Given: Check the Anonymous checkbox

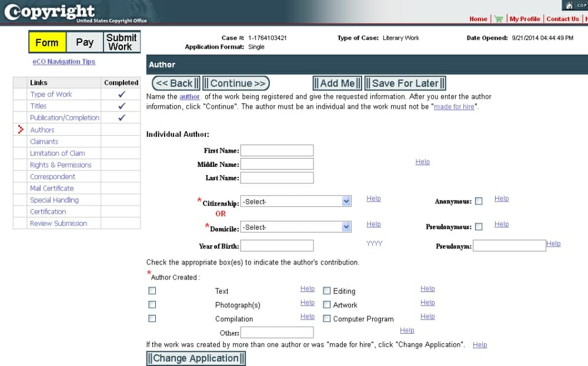Looking at the screenshot, I should (479, 201).
